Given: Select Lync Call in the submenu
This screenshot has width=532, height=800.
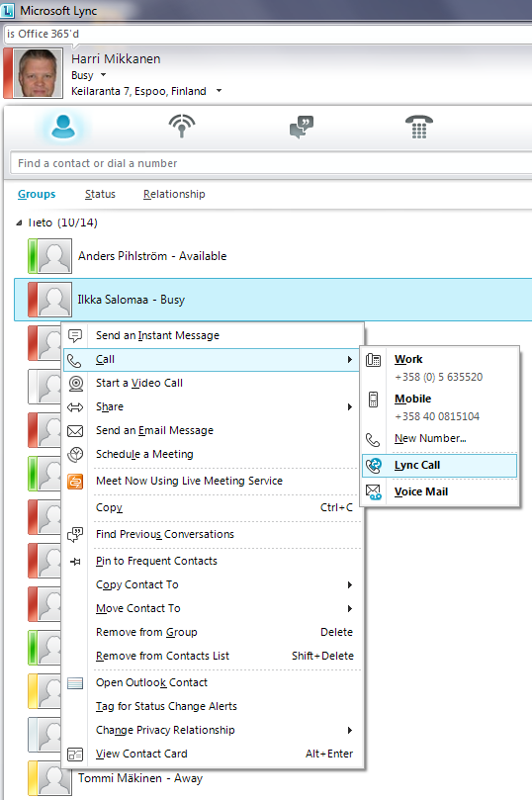Looking at the screenshot, I should 440,465.
